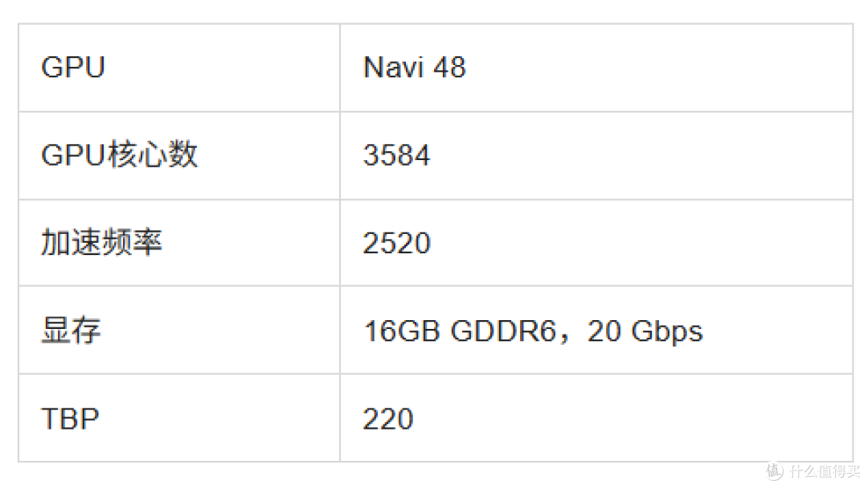Select the GPU label cell
Viewport: 868px width, 489px height.
coord(179,68)
